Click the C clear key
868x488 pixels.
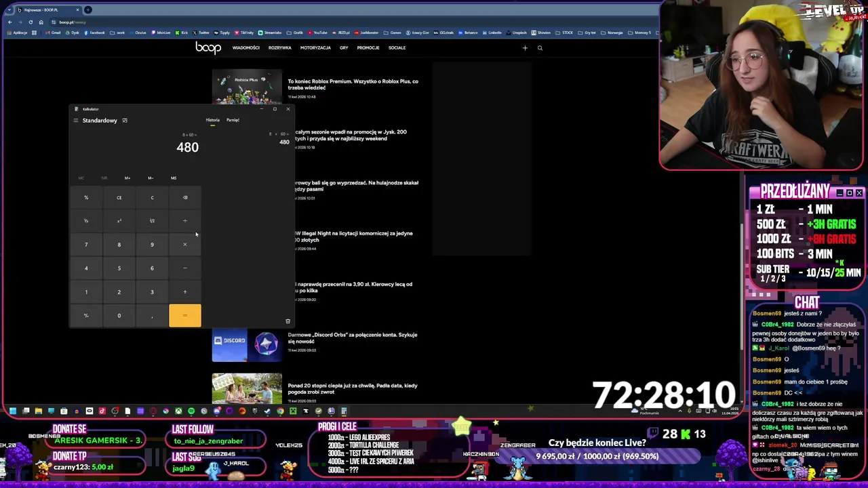coord(152,198)
